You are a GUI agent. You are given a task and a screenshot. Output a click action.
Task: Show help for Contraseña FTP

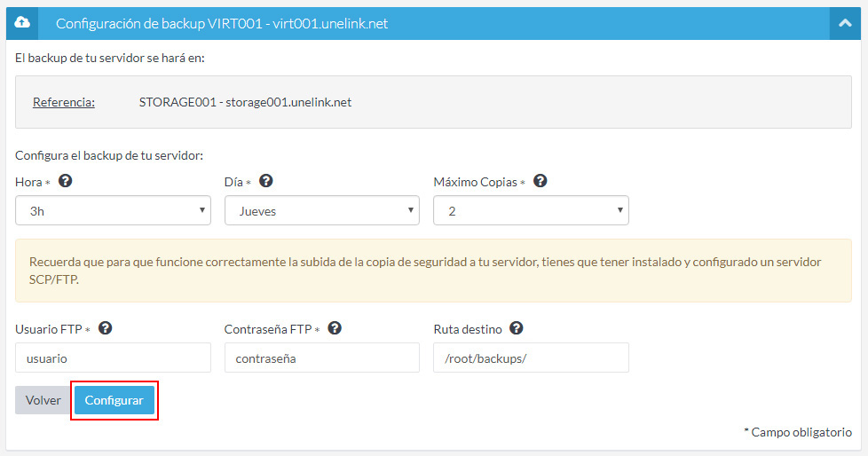[335, 328]
